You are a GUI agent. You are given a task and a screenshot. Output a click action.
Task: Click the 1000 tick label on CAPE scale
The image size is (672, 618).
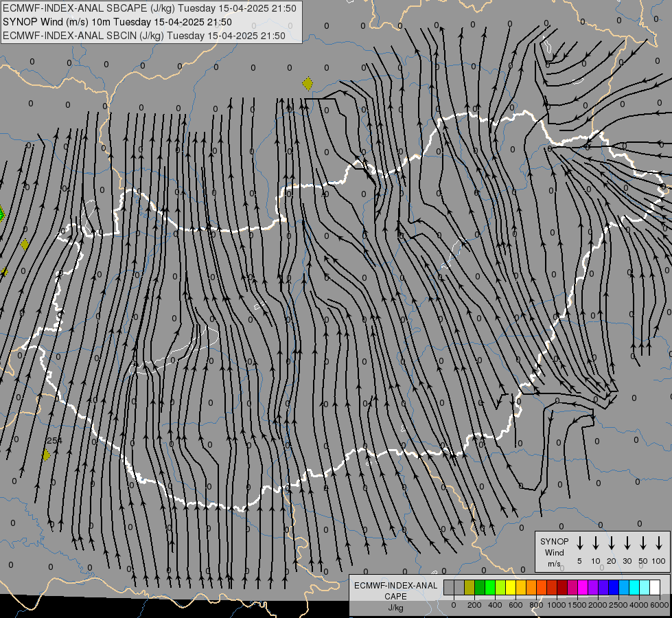557,605
